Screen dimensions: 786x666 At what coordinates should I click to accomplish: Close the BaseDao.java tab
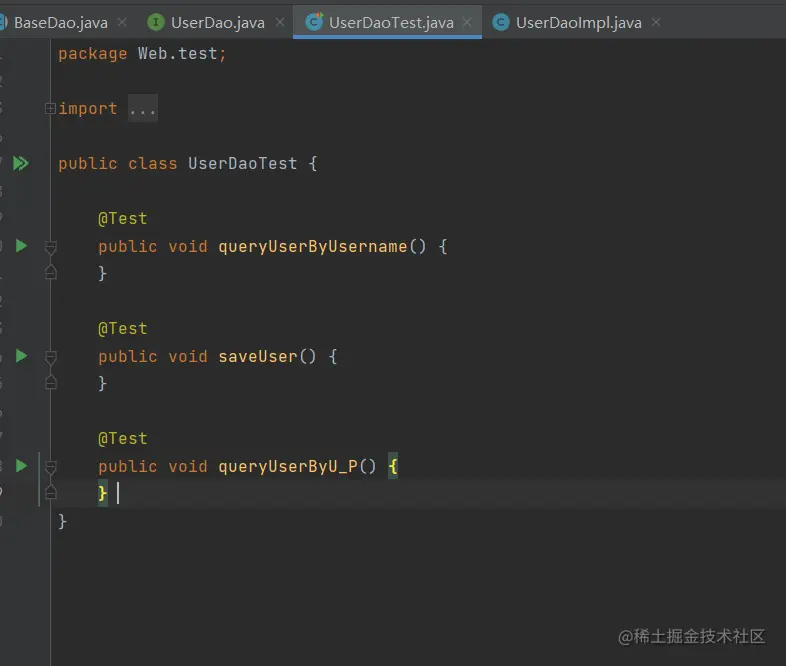coord(122,22)
